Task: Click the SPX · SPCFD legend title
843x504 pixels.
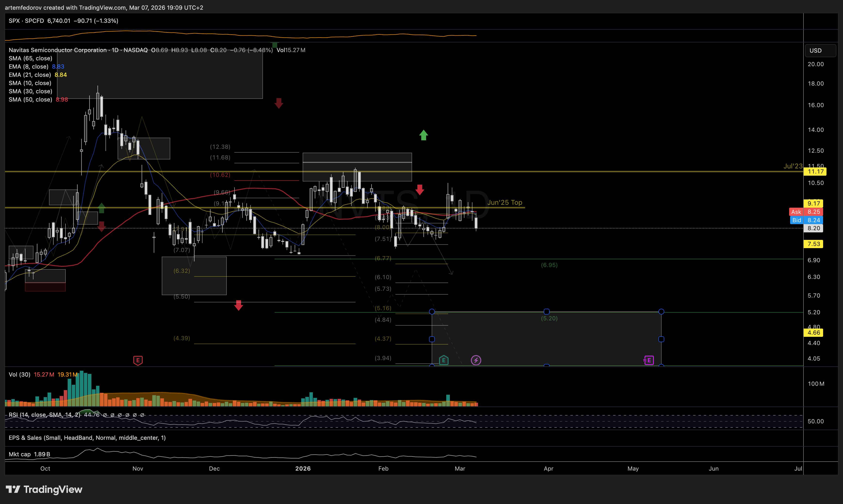Action: pyautogui.click(x=26, y=21)
